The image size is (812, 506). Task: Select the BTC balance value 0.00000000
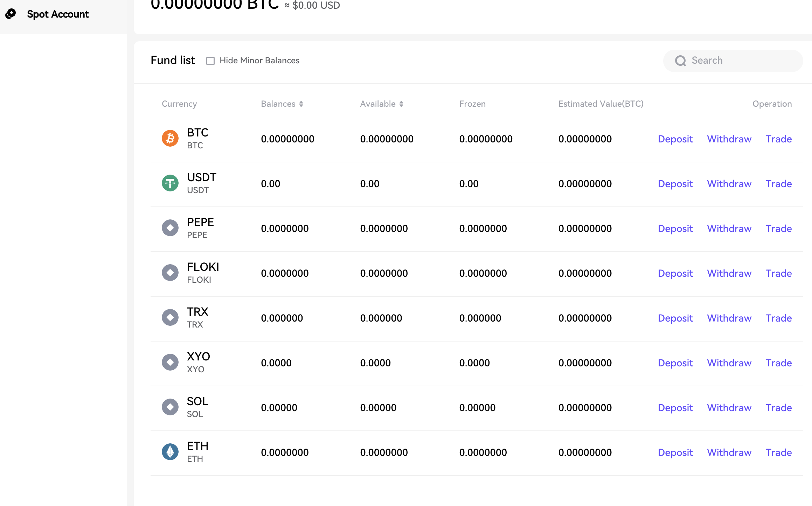click(x=287, y=139)
